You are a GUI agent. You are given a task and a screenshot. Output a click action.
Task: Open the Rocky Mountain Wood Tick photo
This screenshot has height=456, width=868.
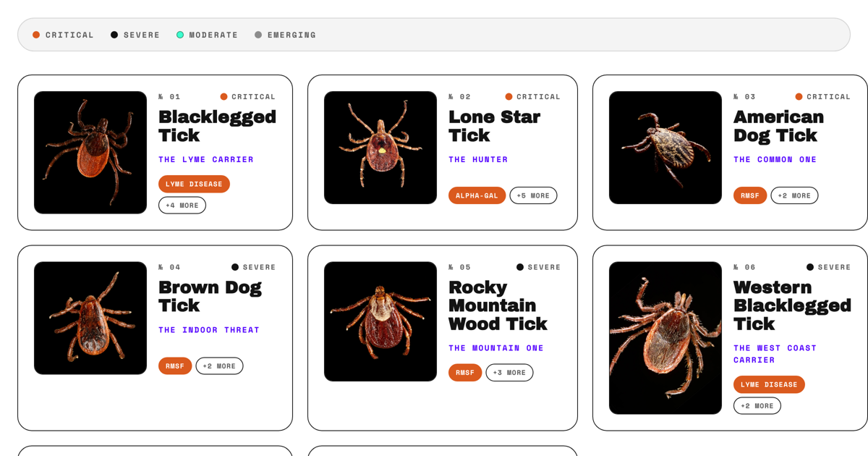point(380,321)
